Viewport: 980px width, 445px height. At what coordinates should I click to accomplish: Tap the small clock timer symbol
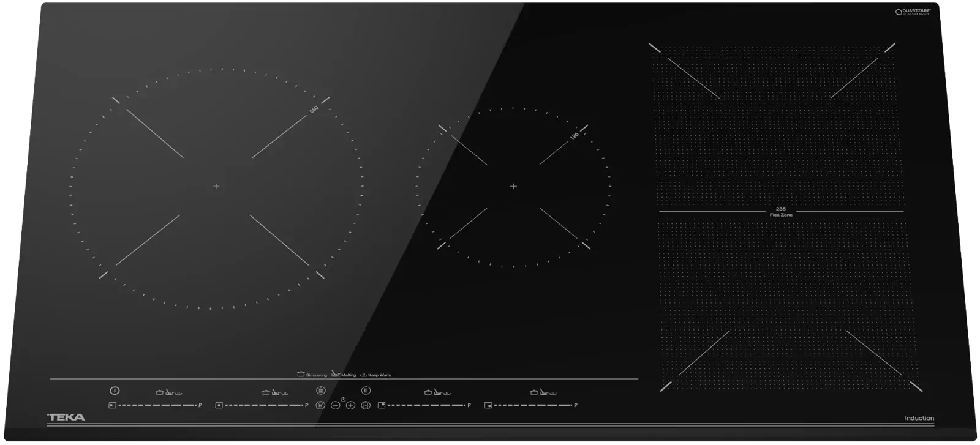343,399
